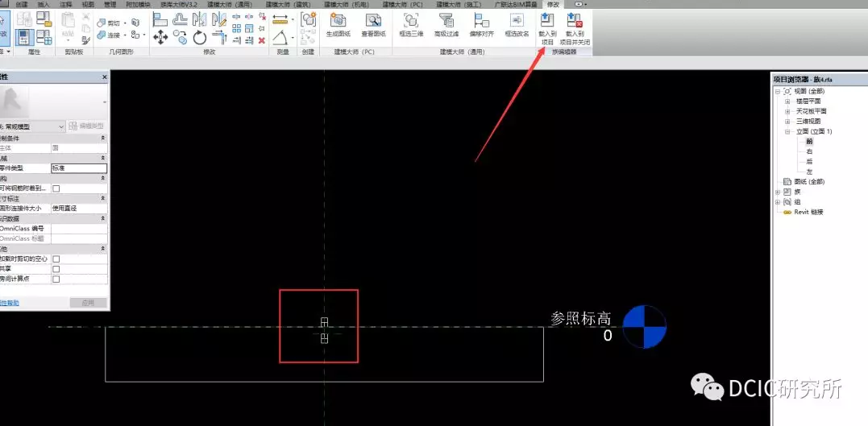Screen dimensions: 868x426
Task: Switch to the 插入 ribbon tab
Action: (x=44, y=4)
